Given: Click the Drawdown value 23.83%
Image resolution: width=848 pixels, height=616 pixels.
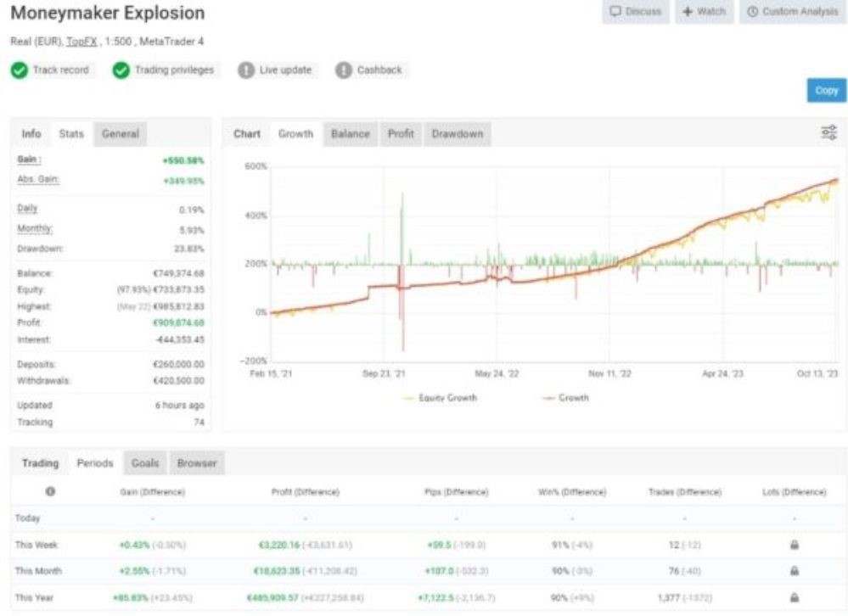Looking at the screenshot, I should [188, 249].
